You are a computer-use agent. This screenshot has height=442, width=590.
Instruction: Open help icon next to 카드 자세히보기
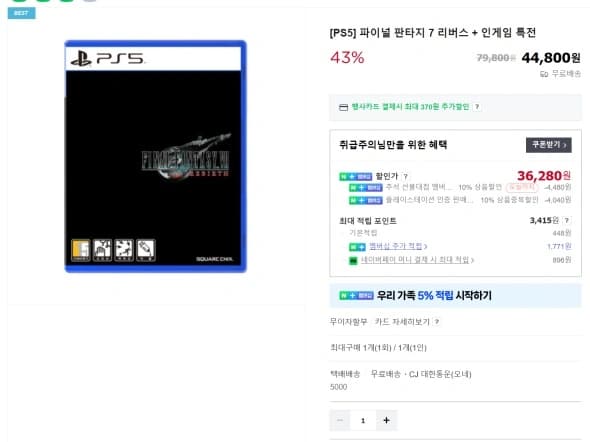436,322
